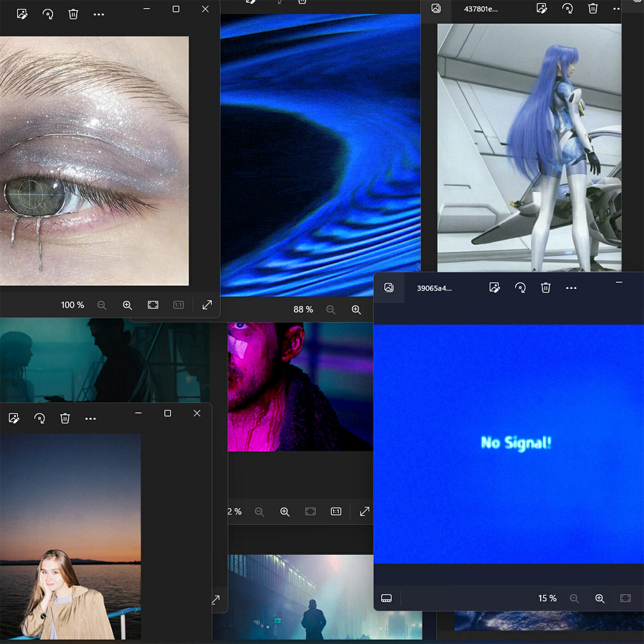Zoom out in the 100 % eye photo window

point(102,305)
